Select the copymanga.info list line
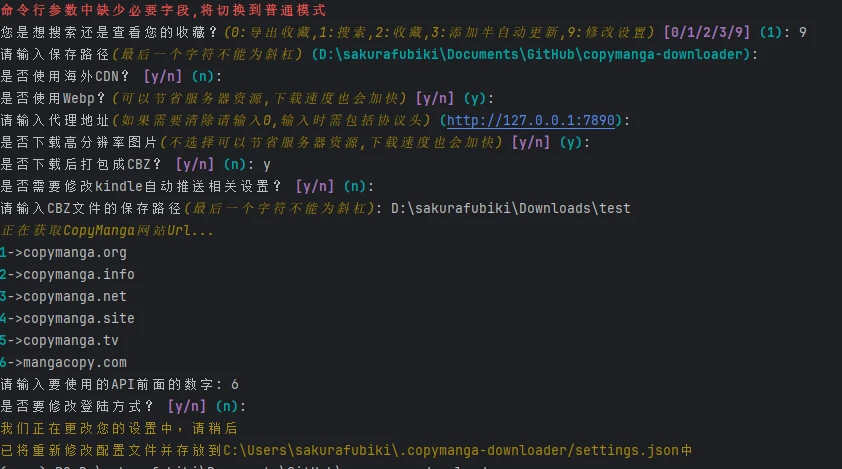The height and width of the screenshot is (469, 842). (67, 275)
